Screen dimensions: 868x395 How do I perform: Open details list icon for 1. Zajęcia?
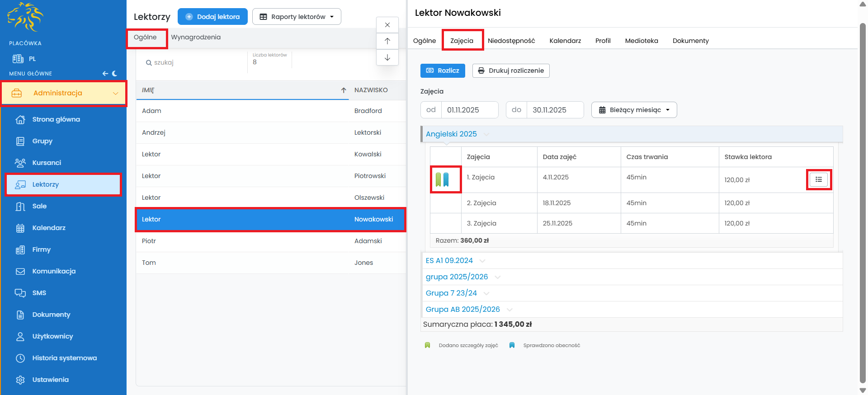click(x=819, y=179)
